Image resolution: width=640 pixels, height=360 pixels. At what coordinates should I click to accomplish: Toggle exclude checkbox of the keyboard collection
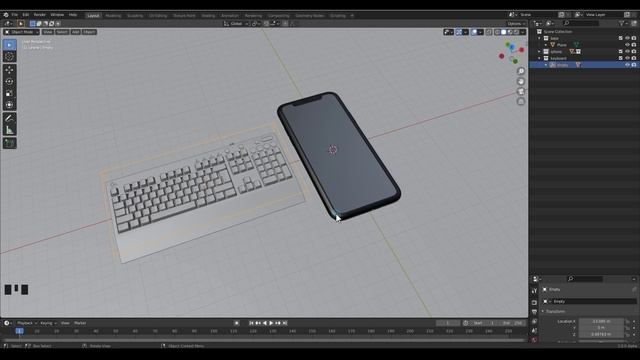tap(621, 58)
